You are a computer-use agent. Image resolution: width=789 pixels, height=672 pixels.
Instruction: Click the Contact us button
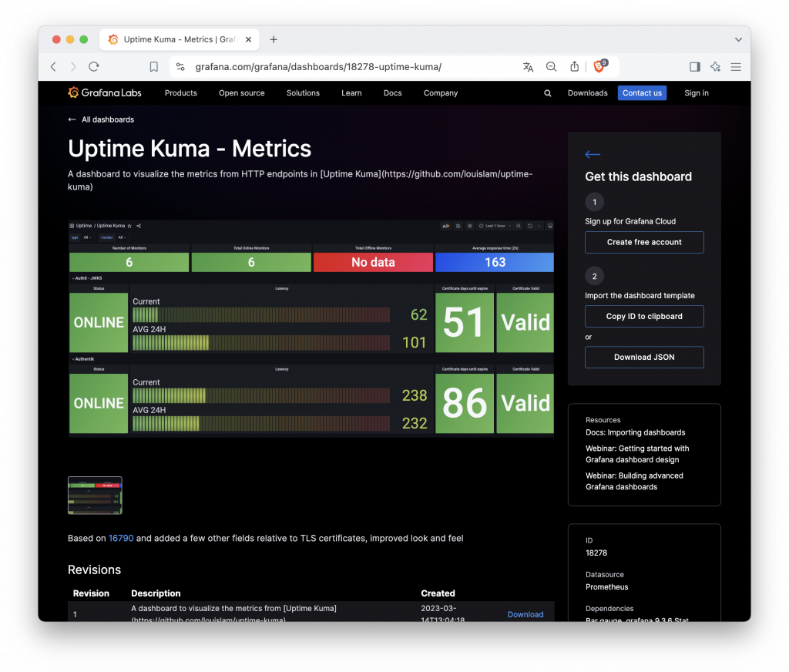tap(642, 93)
